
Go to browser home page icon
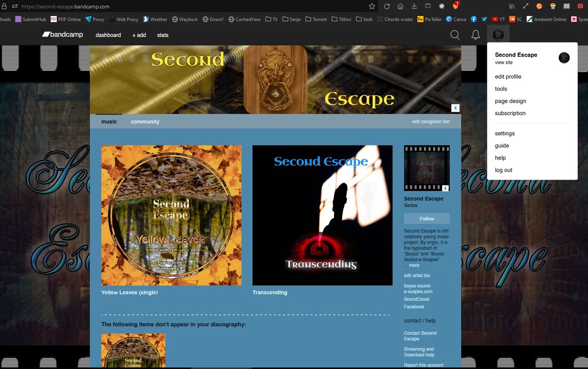[x=400, y=6]
